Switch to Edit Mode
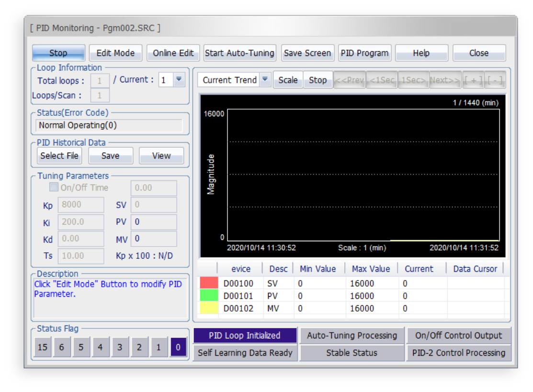The image size is (533, 392). (x=115, y=53)
